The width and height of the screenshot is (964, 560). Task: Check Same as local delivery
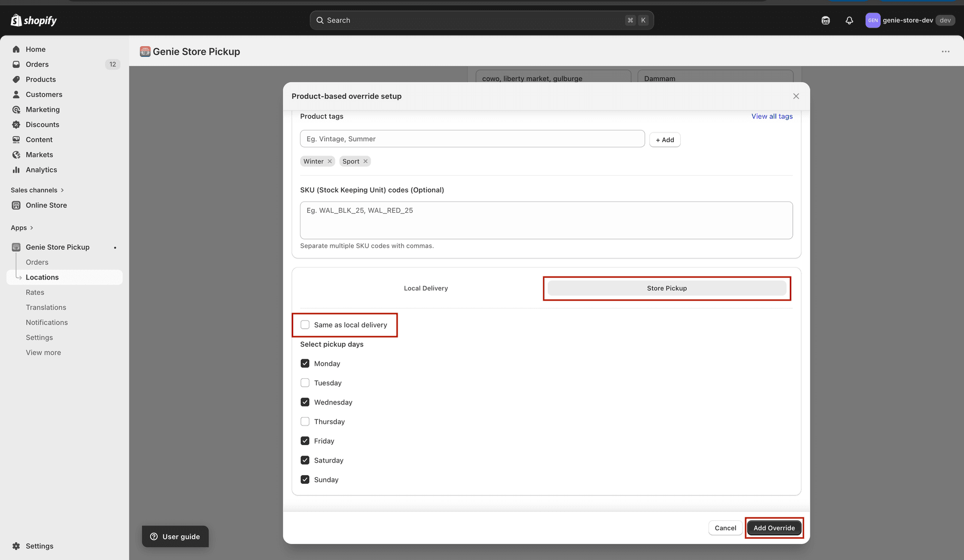305,325
